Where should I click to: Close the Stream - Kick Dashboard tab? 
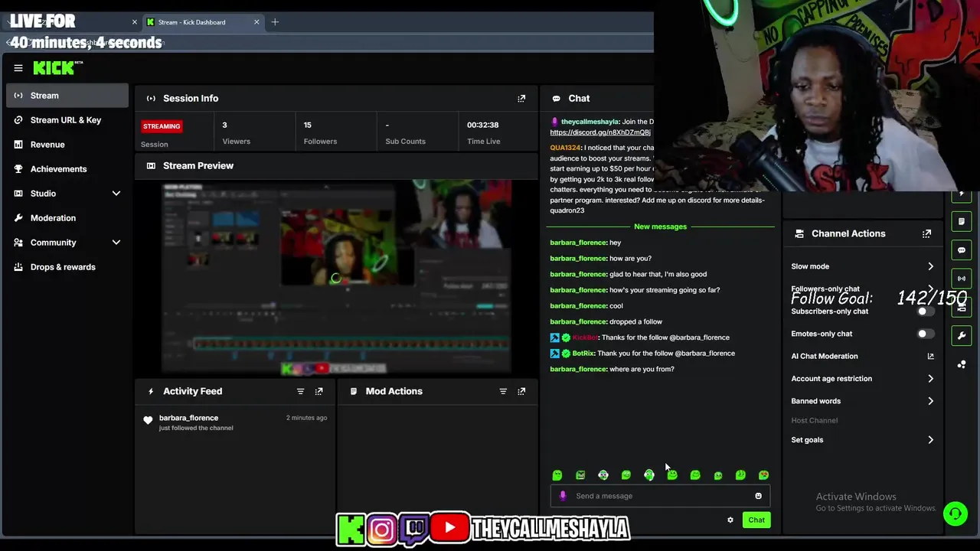click(x=256, y=22)
